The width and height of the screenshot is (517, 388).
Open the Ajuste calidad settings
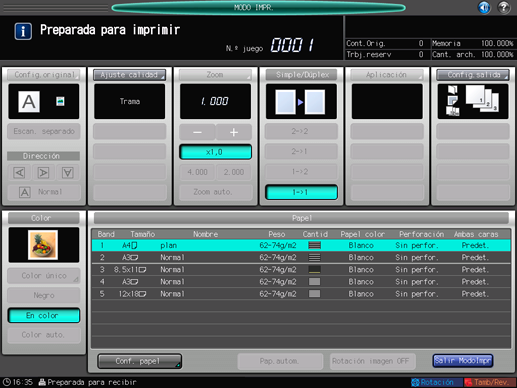point(130,75)
